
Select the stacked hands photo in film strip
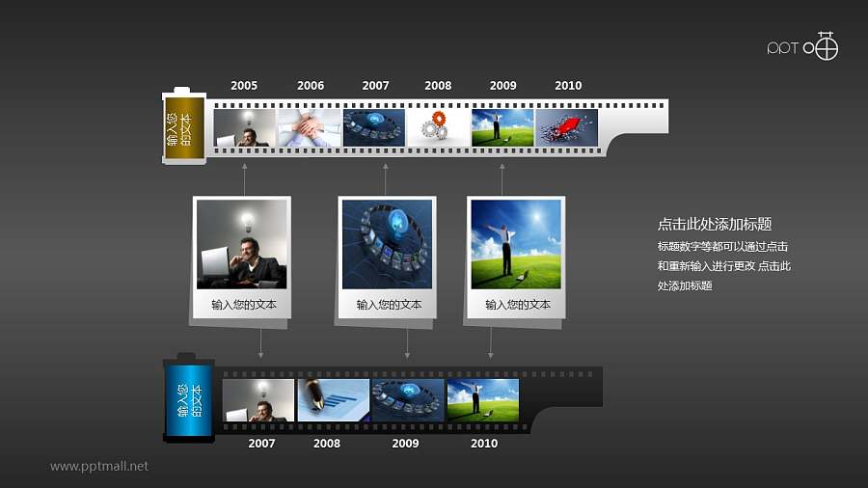point(310,127)
